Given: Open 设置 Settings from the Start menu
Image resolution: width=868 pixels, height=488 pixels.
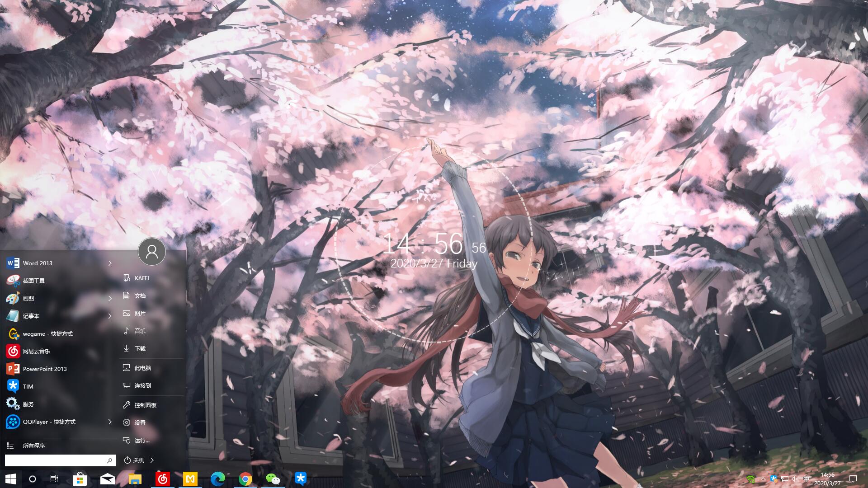Looking at the screenshot, I should point(139,422).
